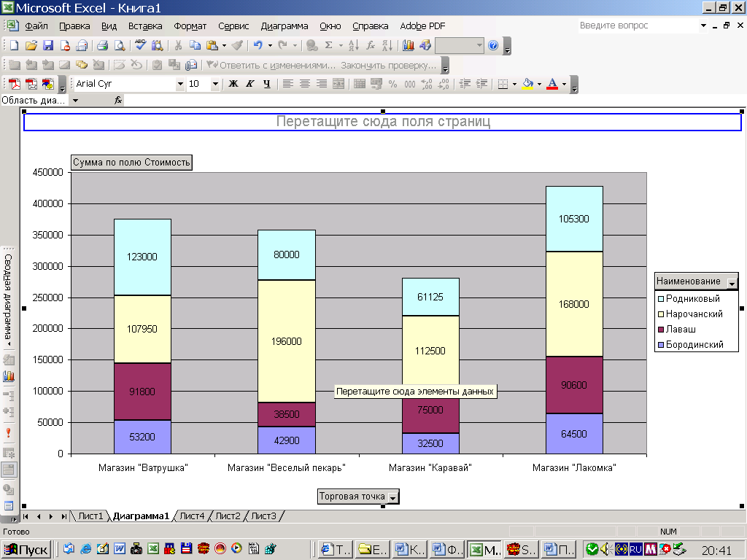747x560 pixels.
Task: Open the Торговая точка field dropdown
Action: 393,497
